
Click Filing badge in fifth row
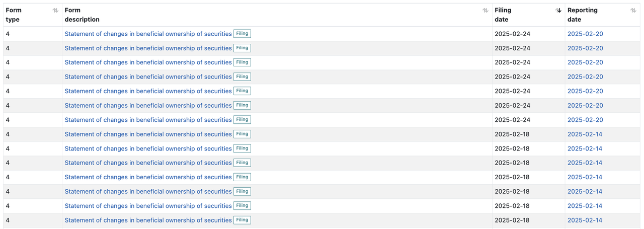(242, 91)
